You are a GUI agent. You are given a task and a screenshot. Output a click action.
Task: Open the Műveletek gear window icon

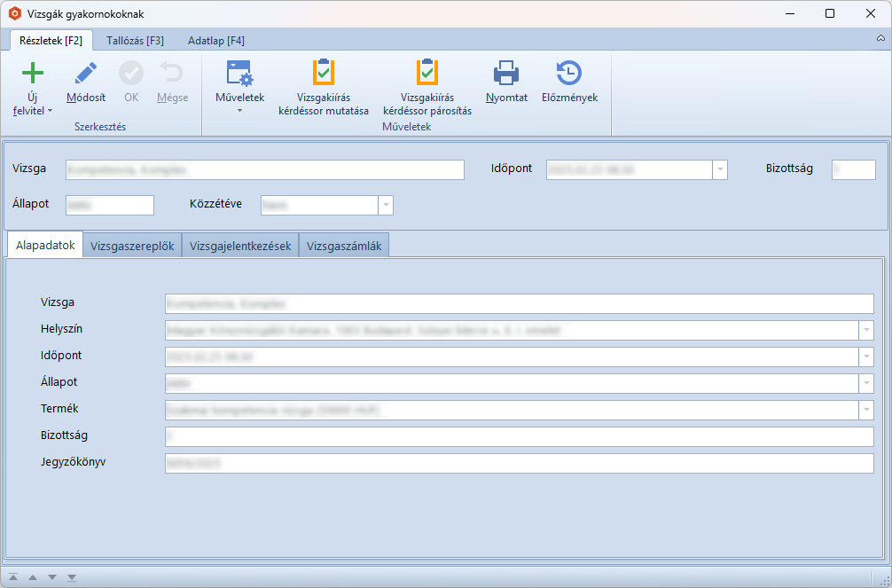[x=239, y=74]
